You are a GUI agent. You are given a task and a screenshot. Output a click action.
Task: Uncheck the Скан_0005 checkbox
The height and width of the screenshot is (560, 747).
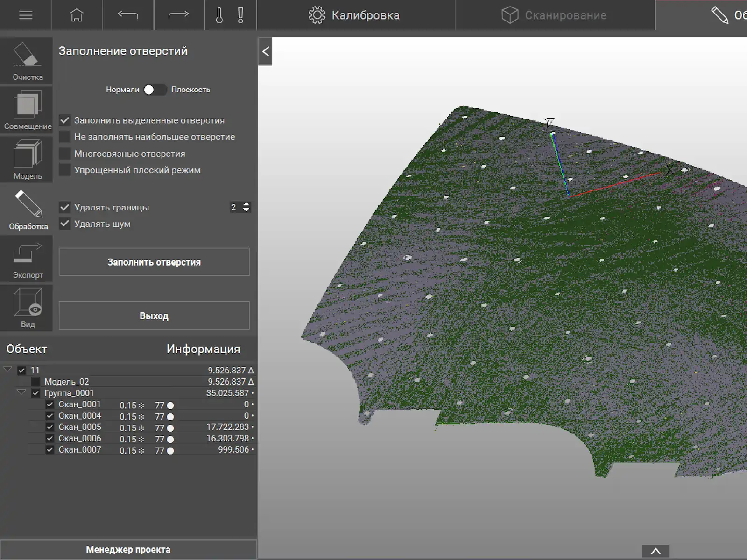pos(49,427)
